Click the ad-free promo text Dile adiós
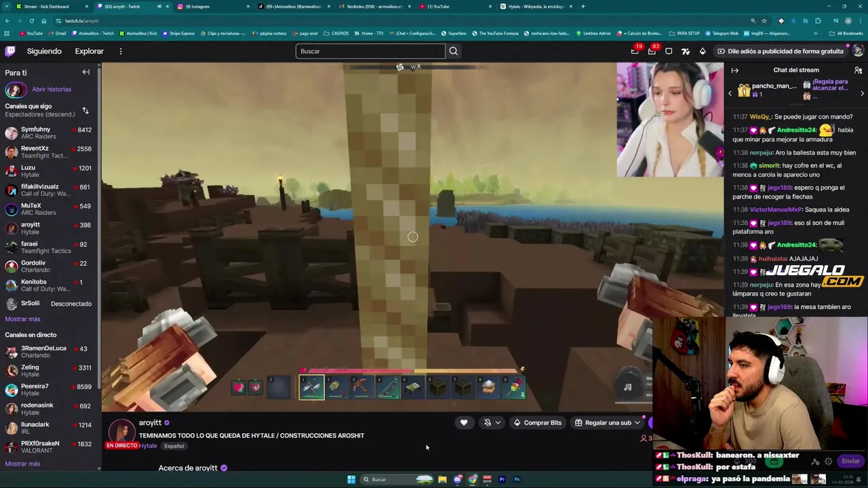 pos(785,51)
